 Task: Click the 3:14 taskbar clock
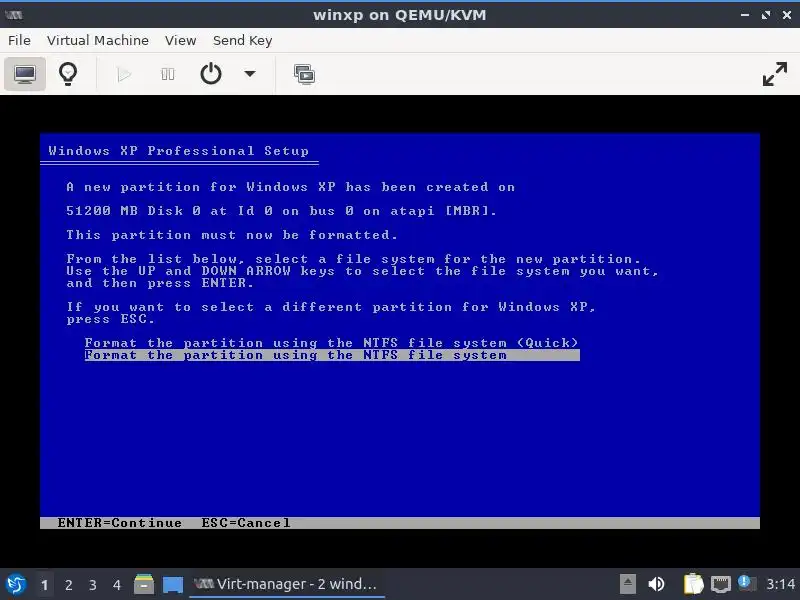tap(780, 584)
